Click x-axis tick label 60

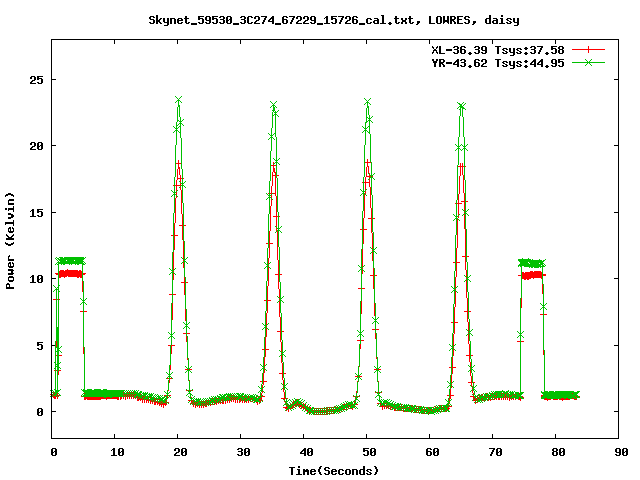coord(432,452)
